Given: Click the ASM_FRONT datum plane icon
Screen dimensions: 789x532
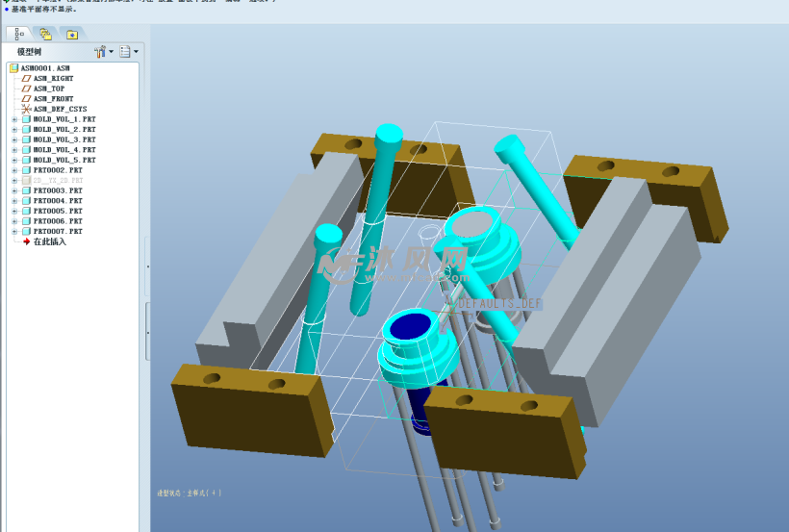Looking at the screenshot, I should [x=26, y=99].
